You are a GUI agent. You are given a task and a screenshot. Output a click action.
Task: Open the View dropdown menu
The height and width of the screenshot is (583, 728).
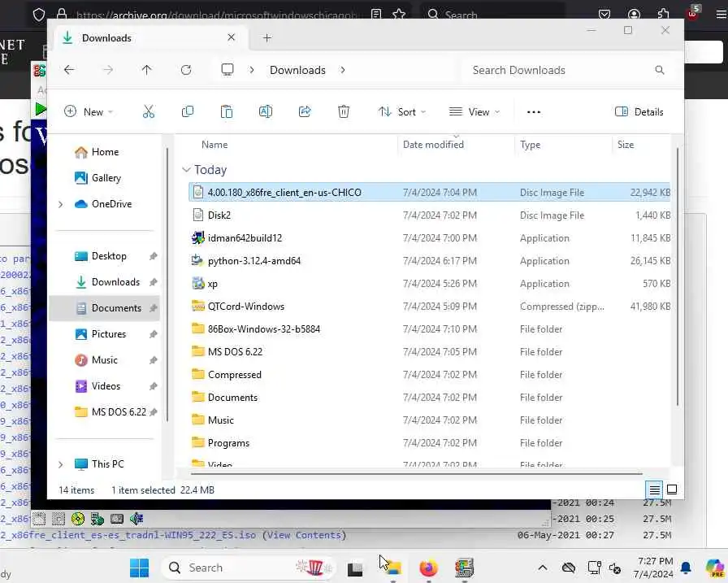(x=474, y=112)
